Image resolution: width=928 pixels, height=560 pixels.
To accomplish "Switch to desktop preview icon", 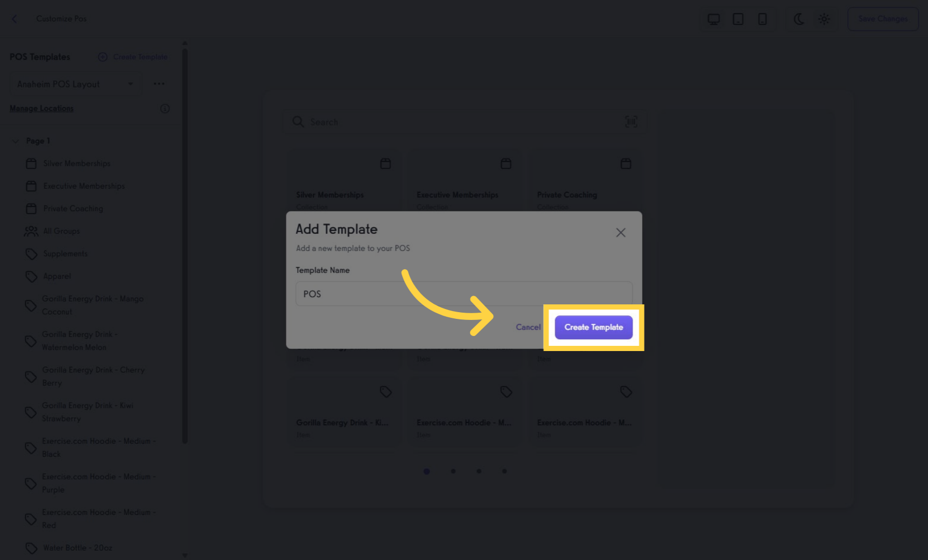I will pos(714,19).
